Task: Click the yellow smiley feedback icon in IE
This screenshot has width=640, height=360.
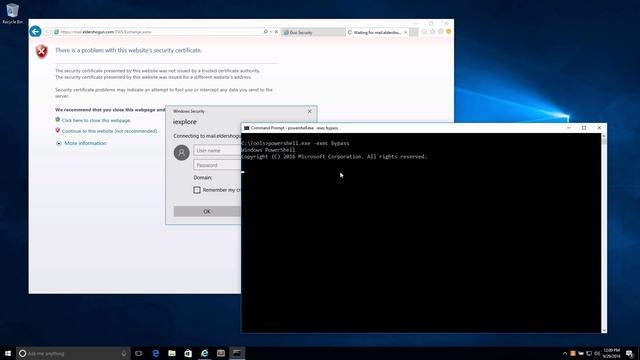Action: click(449, 31)
